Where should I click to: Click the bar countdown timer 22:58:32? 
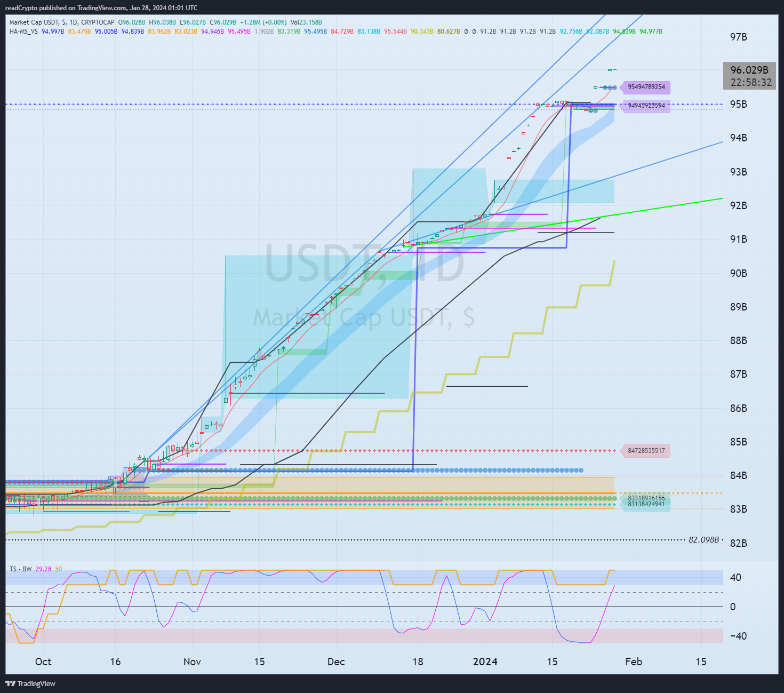click(751, 82)
